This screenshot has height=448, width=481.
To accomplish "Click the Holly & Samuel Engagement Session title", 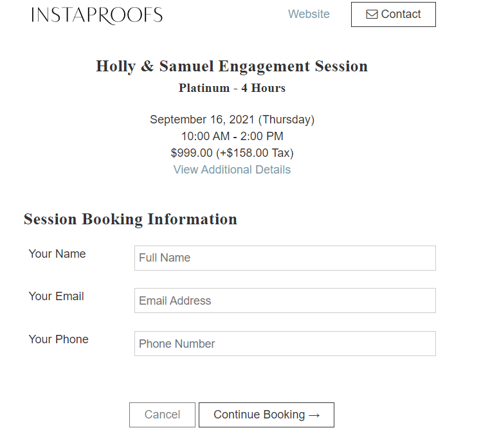I will (x=232, y=66).
